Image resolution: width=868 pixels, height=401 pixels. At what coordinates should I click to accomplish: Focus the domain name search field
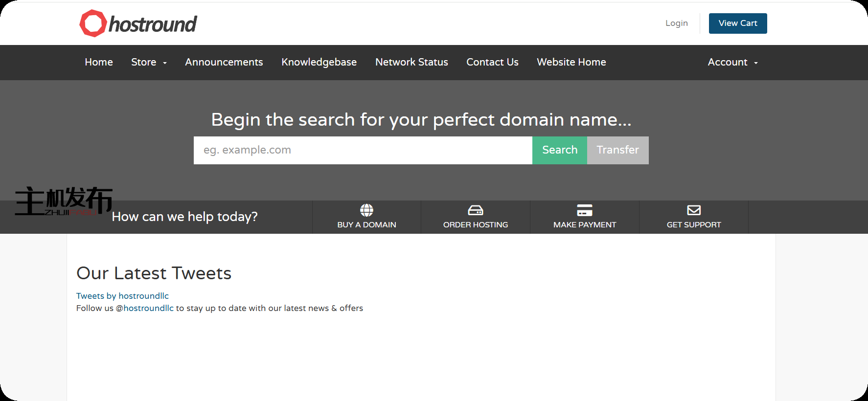point(363,150)
